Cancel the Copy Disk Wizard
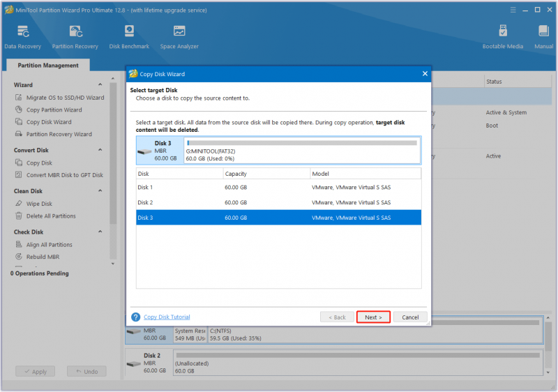 pos(410,317)
